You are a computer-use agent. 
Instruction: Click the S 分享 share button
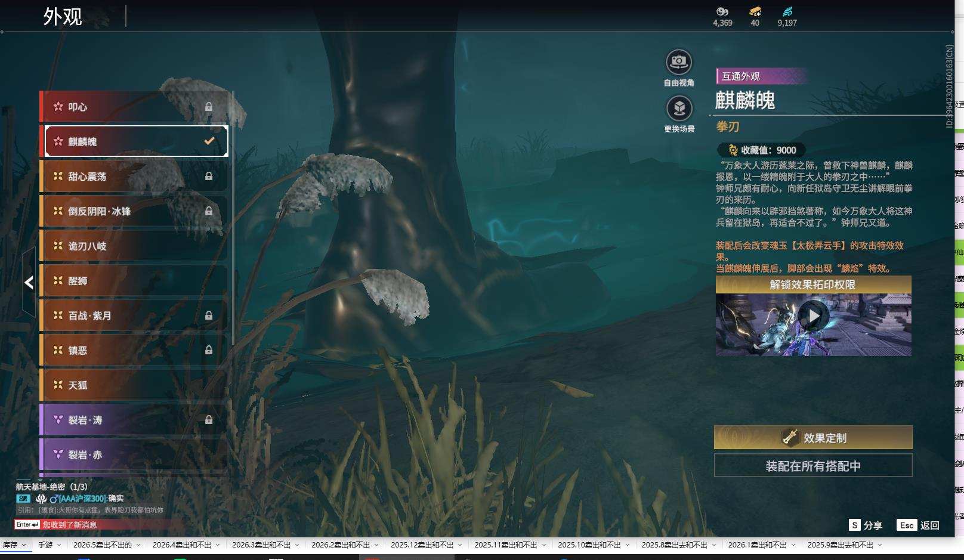coord(866,525)
